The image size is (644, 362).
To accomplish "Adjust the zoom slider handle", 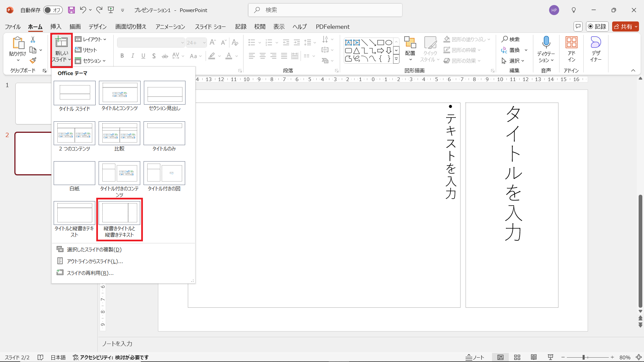I will pyautogui.click(x=584, y=357).
